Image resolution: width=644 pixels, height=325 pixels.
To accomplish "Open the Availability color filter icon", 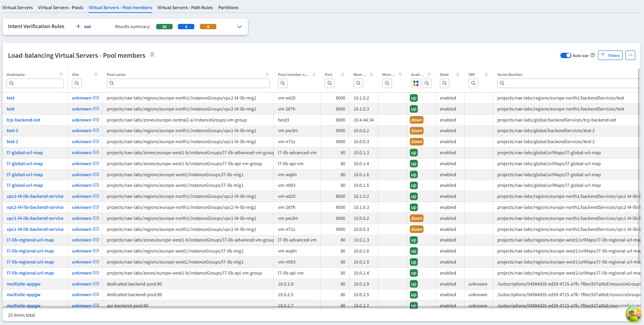I will [416, 83].
